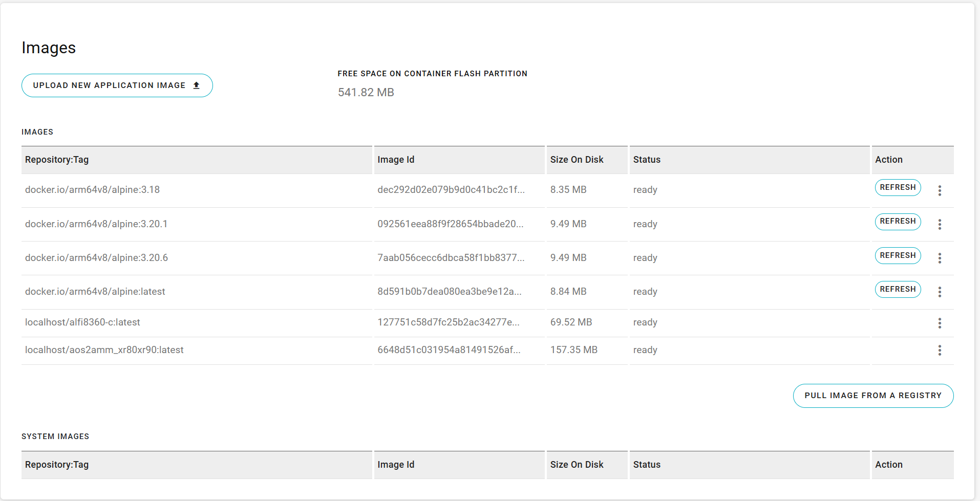Click Repository:Tag header in Images table
Screen dimensions: 980x501
click(x=57, y=160)
